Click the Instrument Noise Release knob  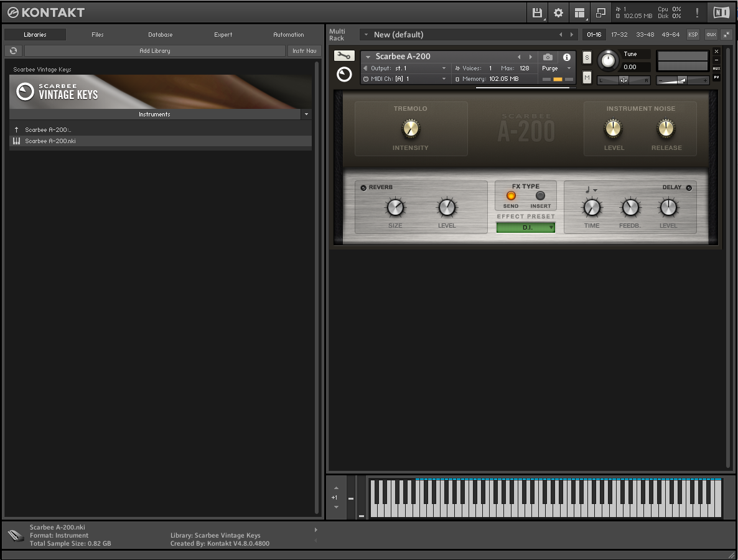pyautogui.click(x=666, y=128)
